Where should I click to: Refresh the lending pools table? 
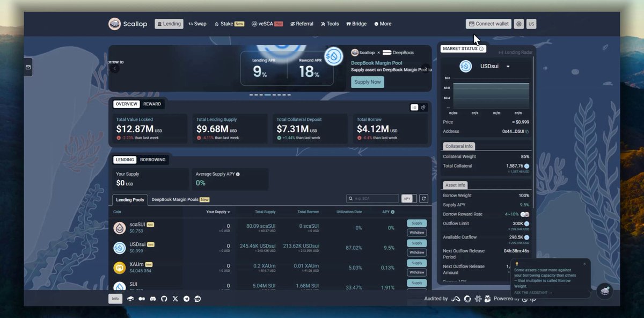click(423, 199)
